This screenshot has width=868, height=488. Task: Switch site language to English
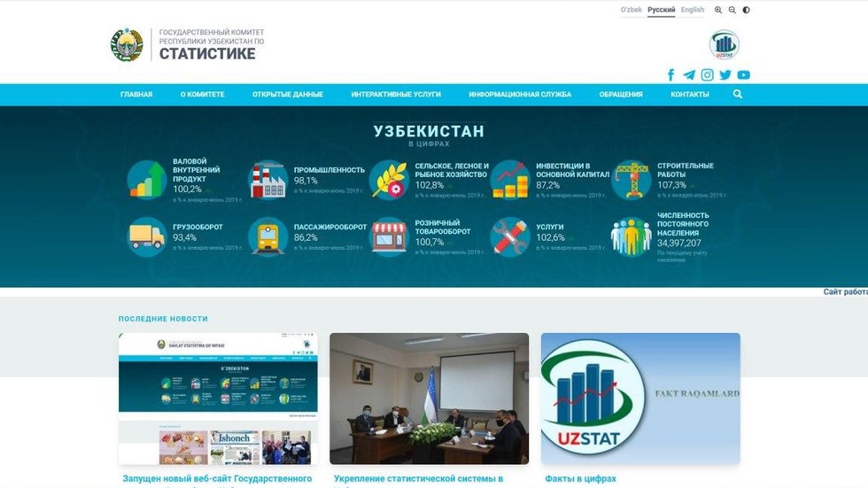click(693, 11)
